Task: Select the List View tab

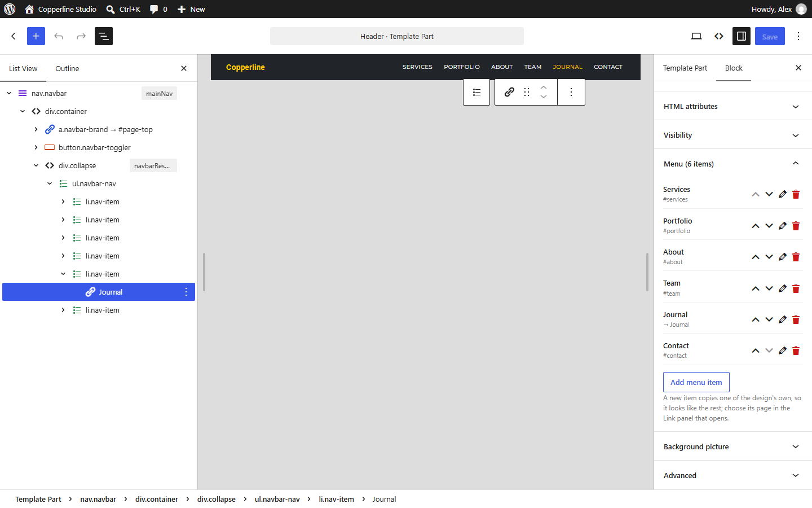Action: click(x=23, y=68)
